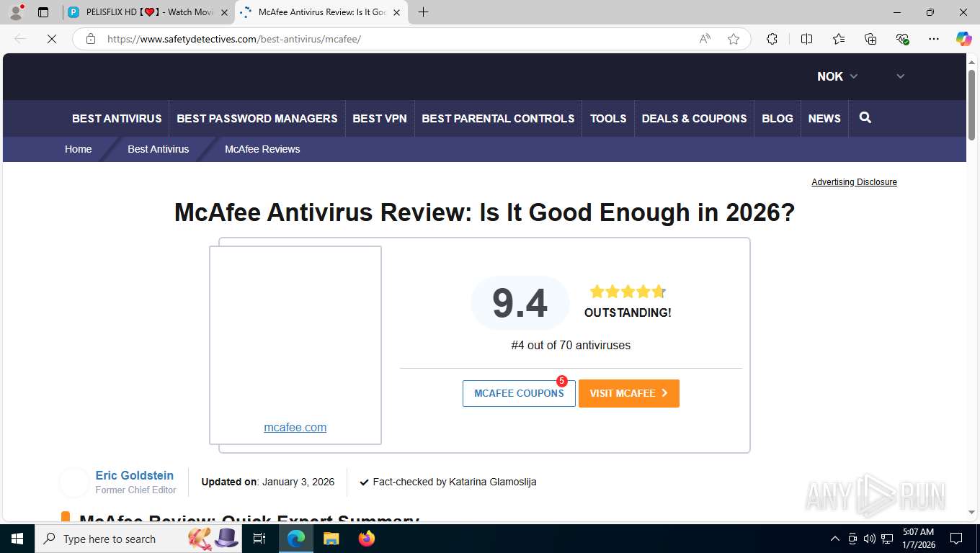This screenshot has width=980, height=553.
Task: Add this page to favorites star
Action: point(734,39)
